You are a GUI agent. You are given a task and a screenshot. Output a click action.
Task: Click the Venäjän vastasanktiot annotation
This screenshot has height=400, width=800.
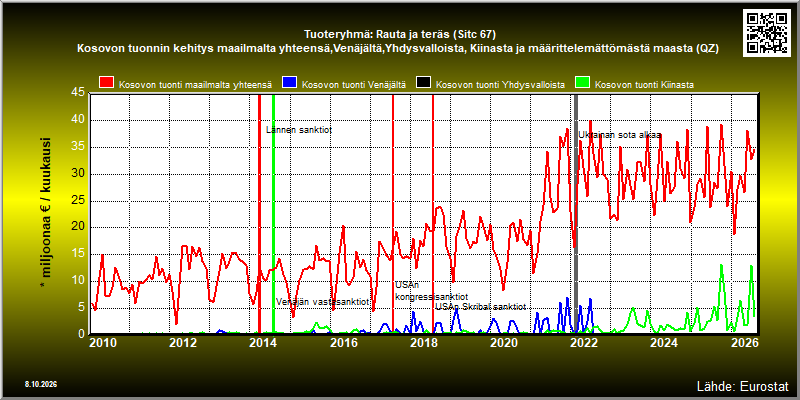pyautogui.click(x=322, y=302)
